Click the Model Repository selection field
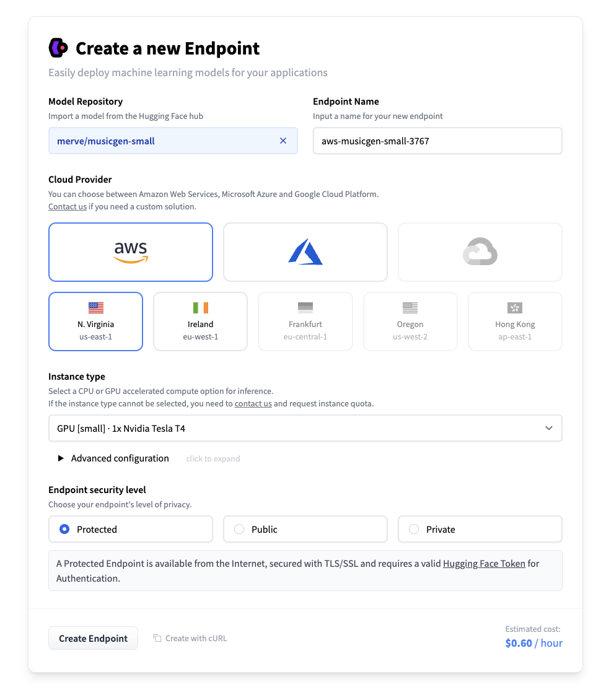The width and height of the screenshot is (601, 700). click(x=164, y=141)
